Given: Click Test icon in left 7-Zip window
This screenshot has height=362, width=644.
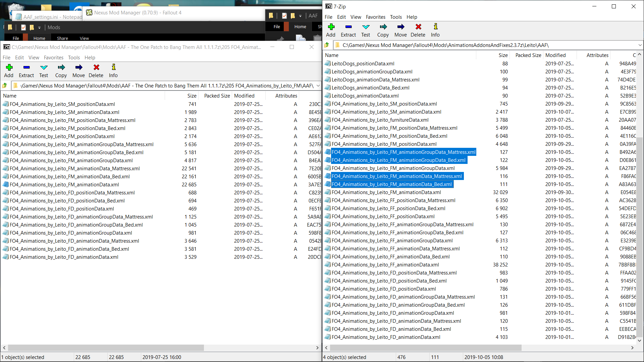Looking at the screenshot, I should click(44, 67).
